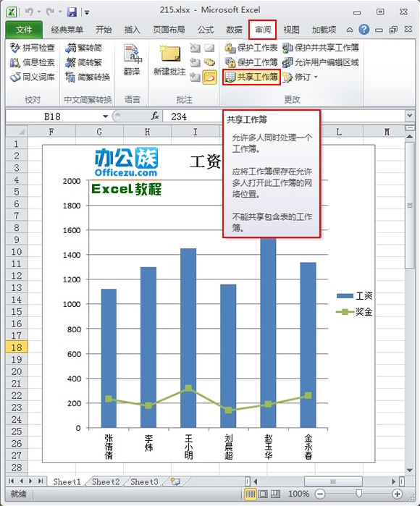Switch to 加载项 add-ins tab
The height and width of the screenshot is (506, 420).
pos(324,30)
